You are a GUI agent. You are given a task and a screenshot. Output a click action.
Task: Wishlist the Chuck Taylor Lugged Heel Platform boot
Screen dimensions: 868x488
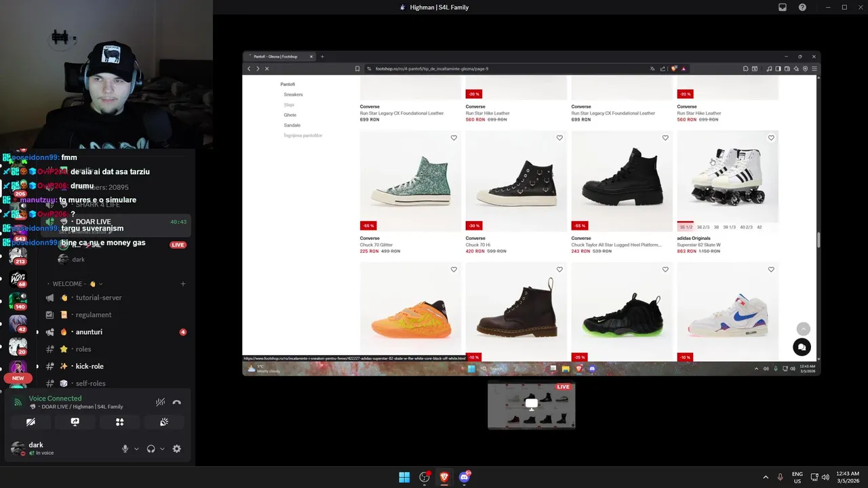pos(665,138)
